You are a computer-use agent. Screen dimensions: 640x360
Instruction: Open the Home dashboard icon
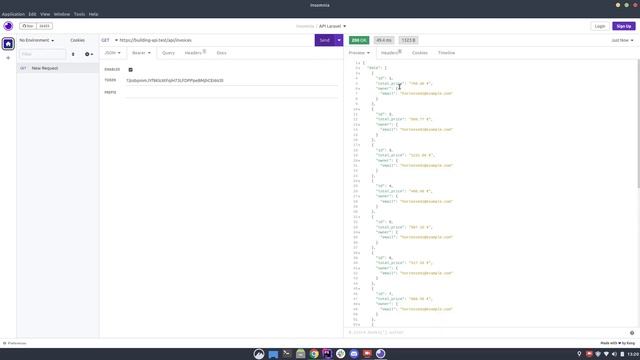8,44
